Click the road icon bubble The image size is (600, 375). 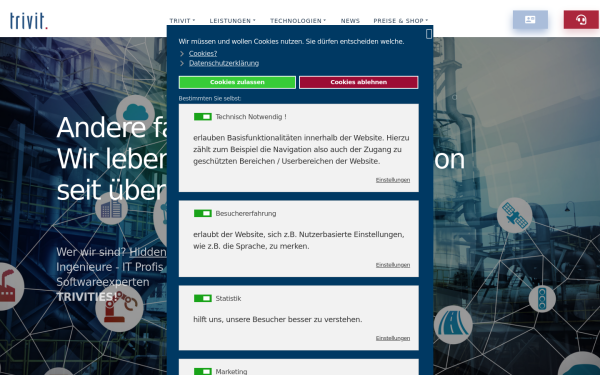point(453,324)
